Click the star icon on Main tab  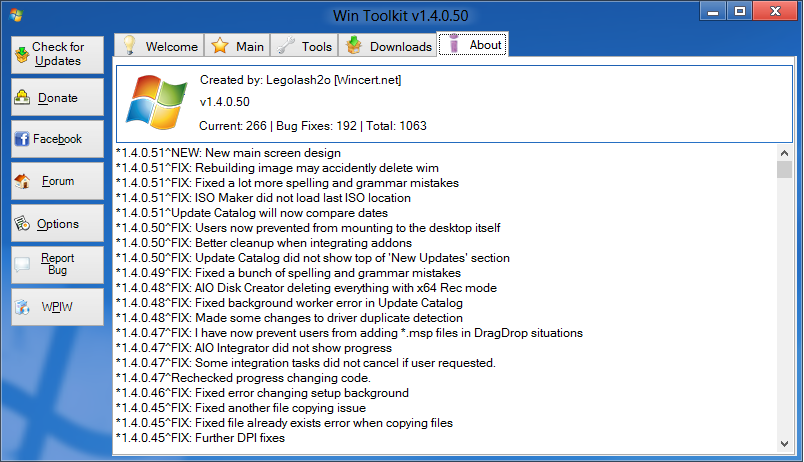(220, 46)
